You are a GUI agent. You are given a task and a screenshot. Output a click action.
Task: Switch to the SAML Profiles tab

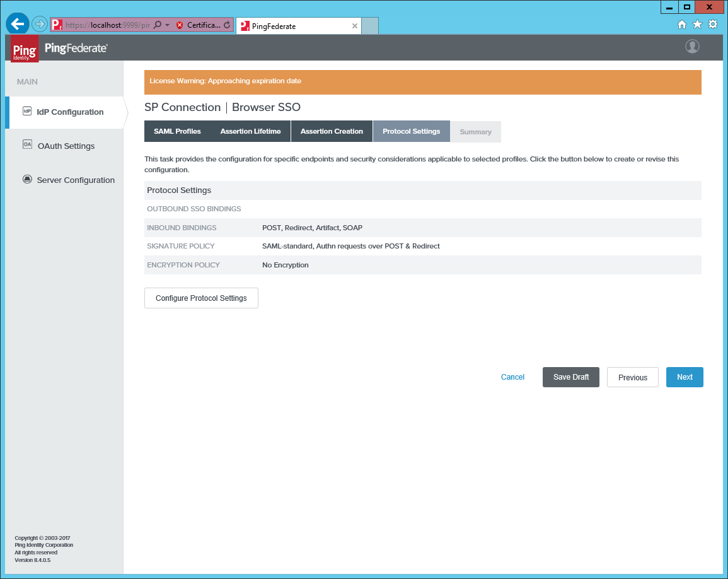tap(177, 132)
